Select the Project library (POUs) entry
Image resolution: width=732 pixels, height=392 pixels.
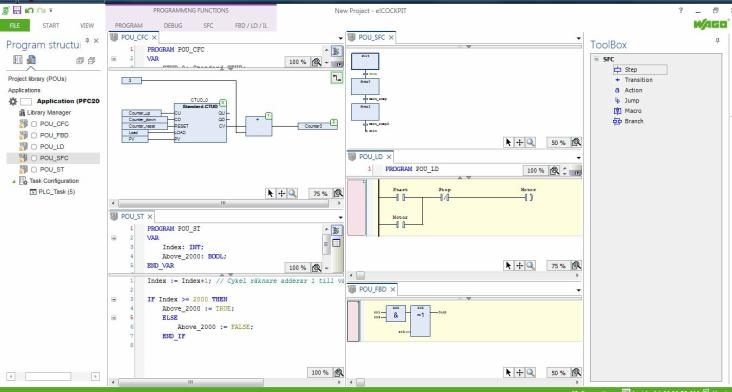[37, 79]
